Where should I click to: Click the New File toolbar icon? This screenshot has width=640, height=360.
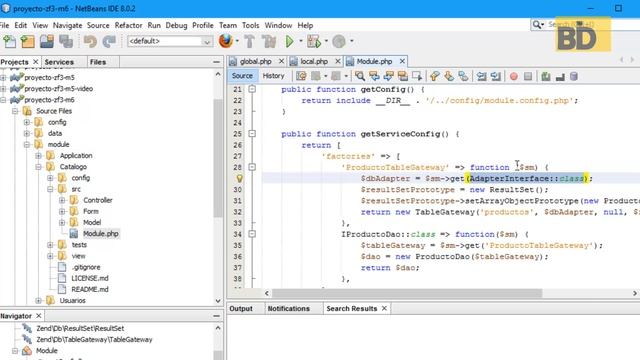[x=9, y=41]
